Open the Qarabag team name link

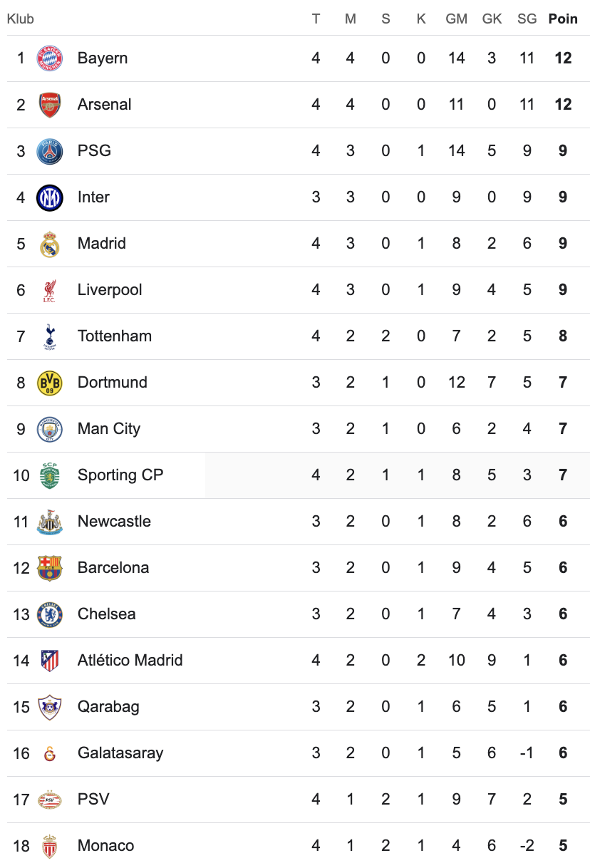pyautogui.click(x=108, y=707)
